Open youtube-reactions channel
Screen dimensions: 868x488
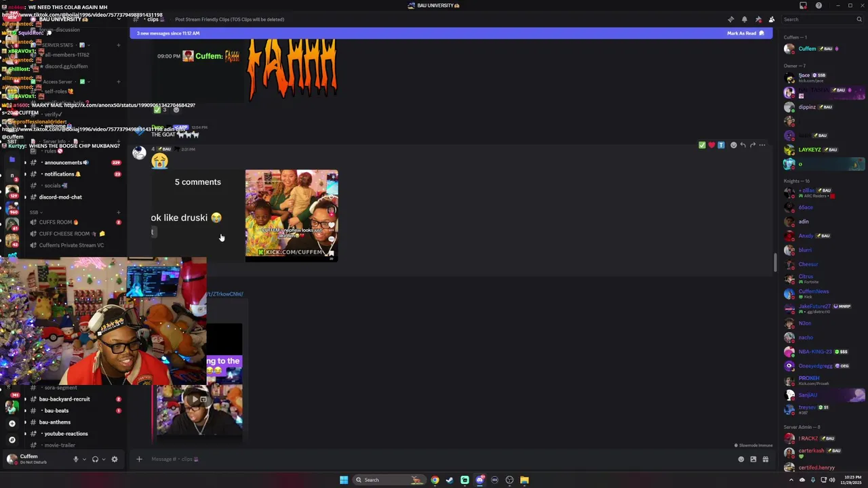click(x=66, y=434)
